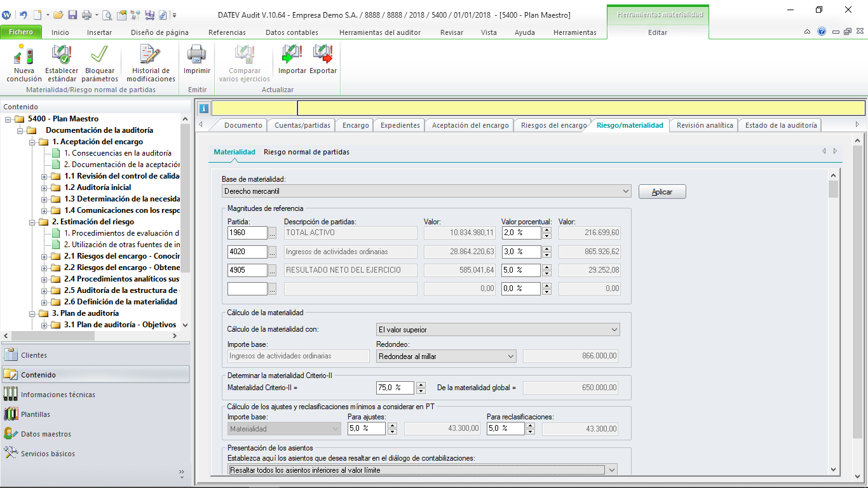868x488 pixels.
Task: Click the tab strip right scroll arrow
Action: point(857,125)
